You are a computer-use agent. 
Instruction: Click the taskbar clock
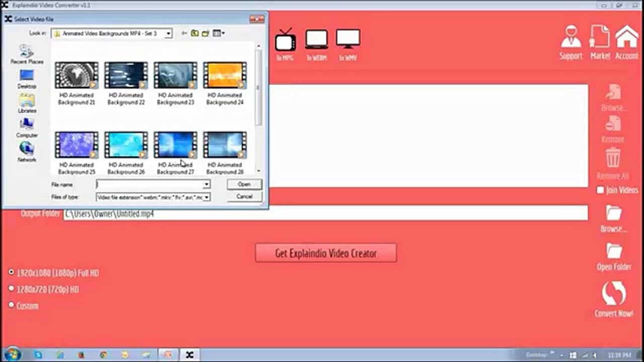(x=618, y=355)
